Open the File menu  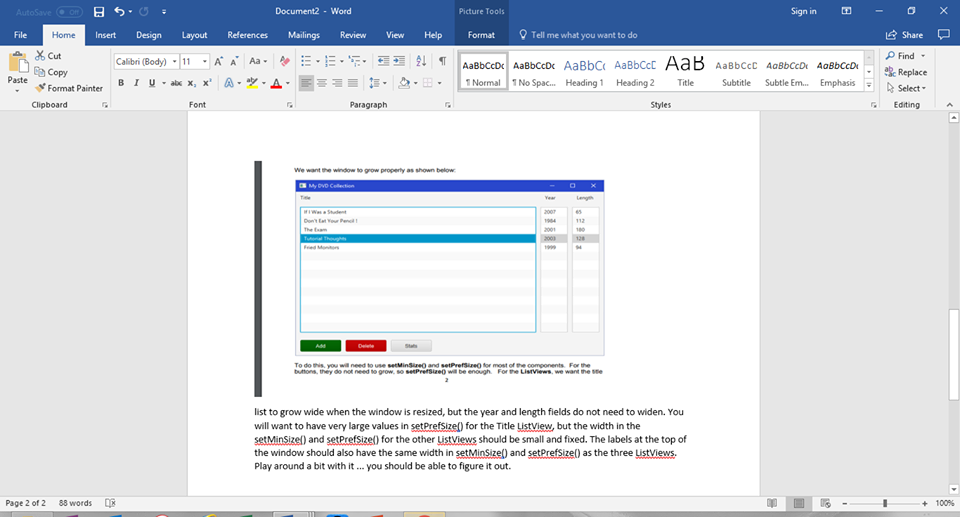pyautogui.click(x=20, y=35)
